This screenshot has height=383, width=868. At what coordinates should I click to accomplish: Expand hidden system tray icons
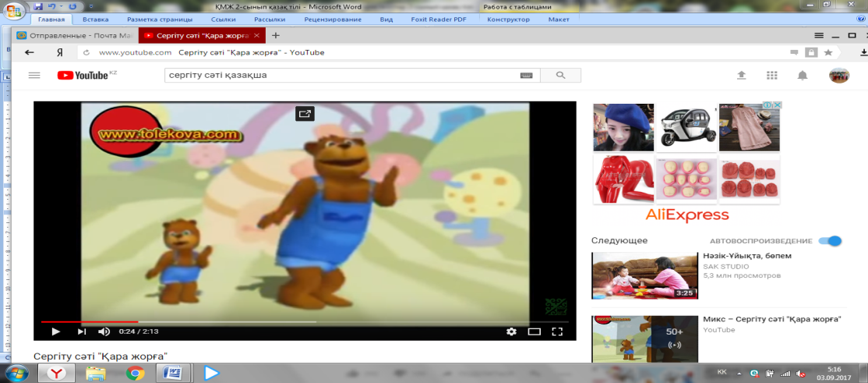pos(738,374)
